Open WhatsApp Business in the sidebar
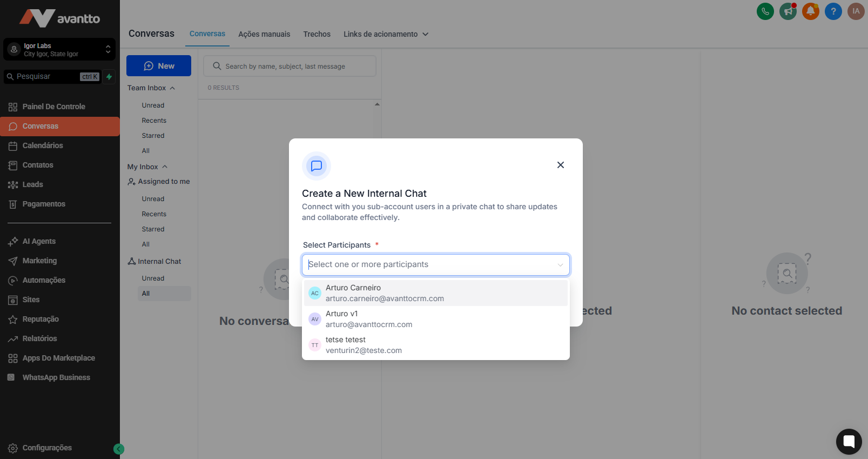The image size is (868, 459). 60,377
